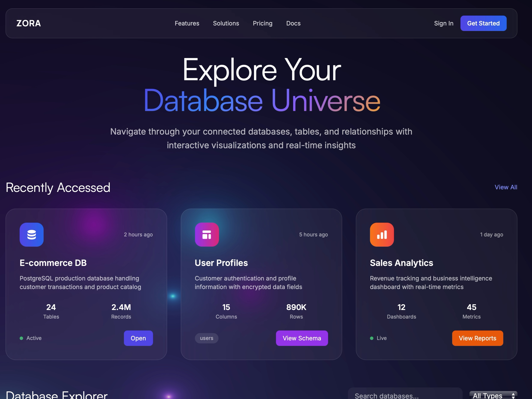This screenshot has width=532, height=399.
Task: Click the E-commerce DB database icon
Action: coord(31,234)
